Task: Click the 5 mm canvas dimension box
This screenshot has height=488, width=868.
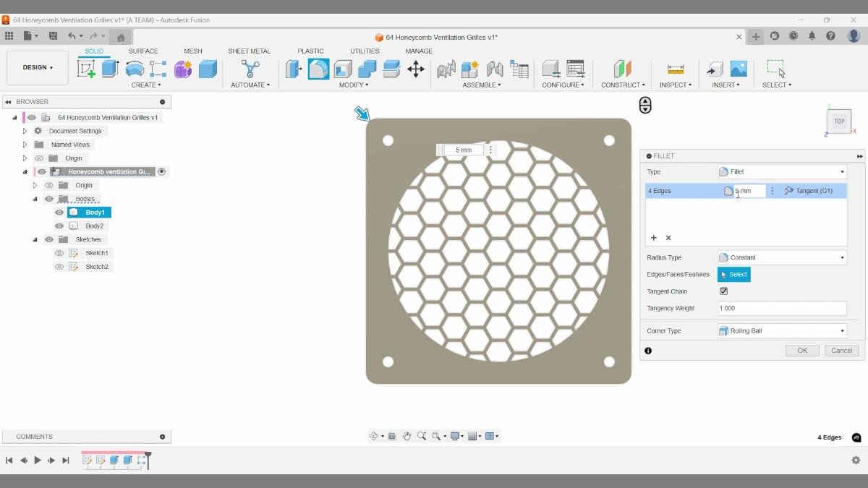Action: (464, 150)
